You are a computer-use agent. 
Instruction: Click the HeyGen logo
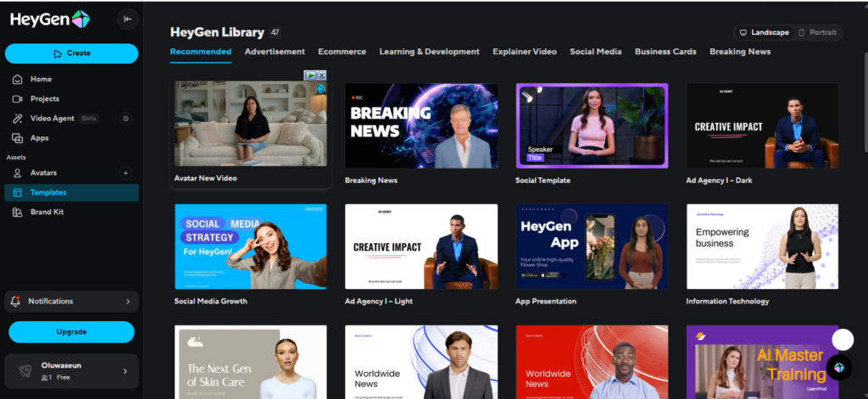(51, 19)
